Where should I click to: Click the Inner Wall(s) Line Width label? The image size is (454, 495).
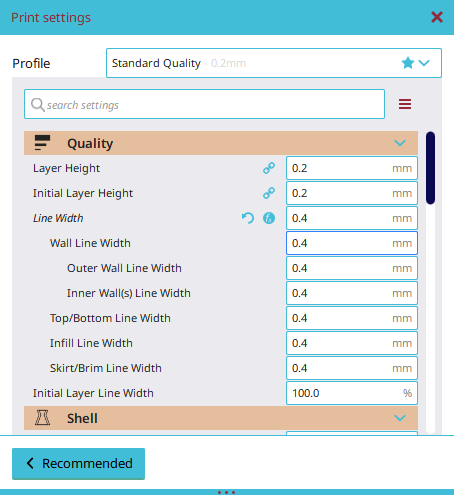(x=129, y=293)
